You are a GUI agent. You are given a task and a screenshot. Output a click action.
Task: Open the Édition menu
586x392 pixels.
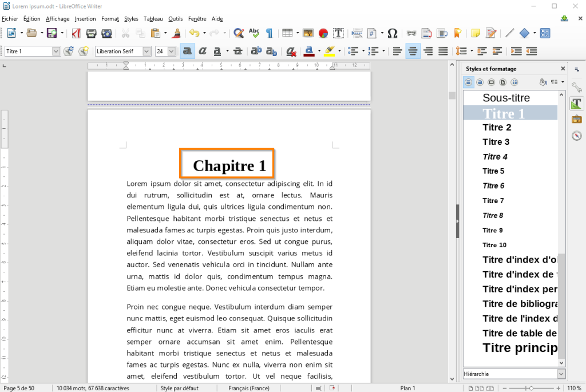point(32,19)
